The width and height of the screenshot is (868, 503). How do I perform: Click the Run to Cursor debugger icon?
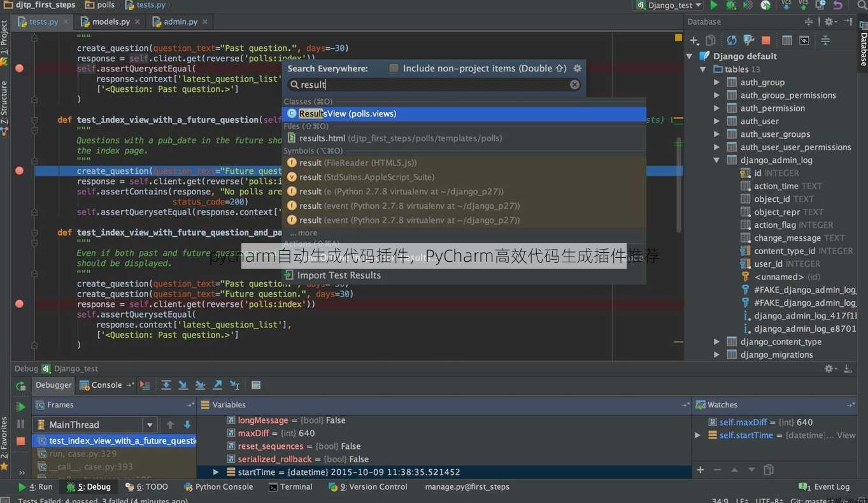pyautogui.click(x=235, y=385)
